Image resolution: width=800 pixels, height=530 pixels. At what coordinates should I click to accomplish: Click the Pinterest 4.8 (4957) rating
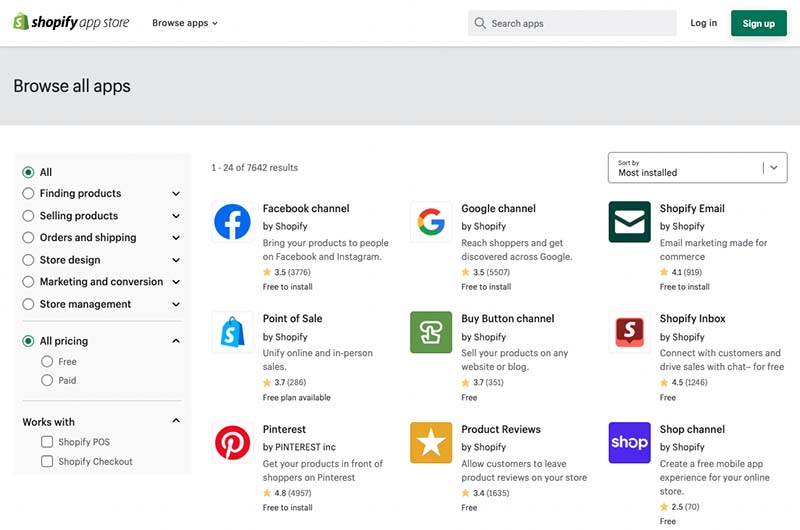287,493
